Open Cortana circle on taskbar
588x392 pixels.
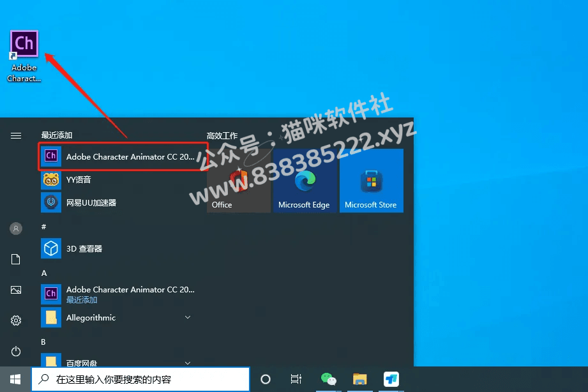pos(266,379)
